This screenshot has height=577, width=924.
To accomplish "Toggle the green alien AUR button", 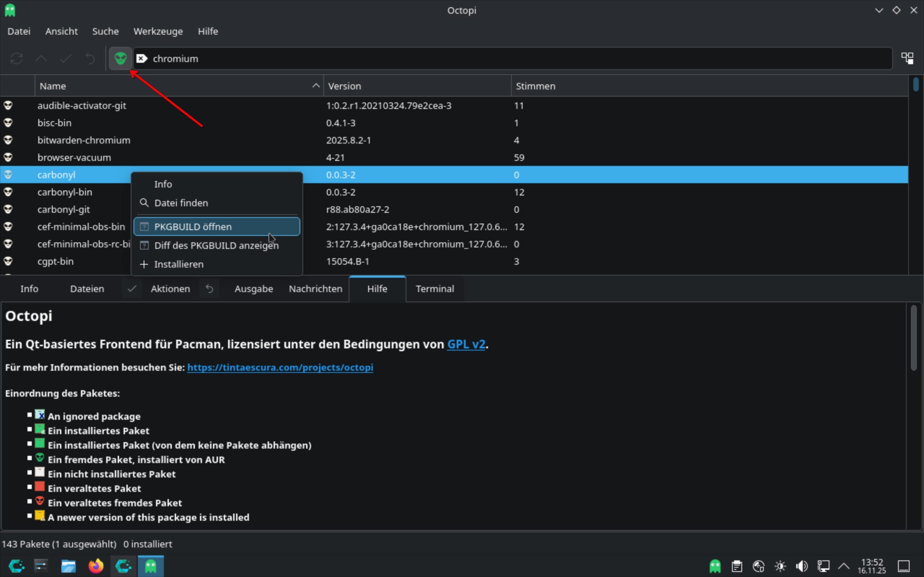I will [120, 58].
